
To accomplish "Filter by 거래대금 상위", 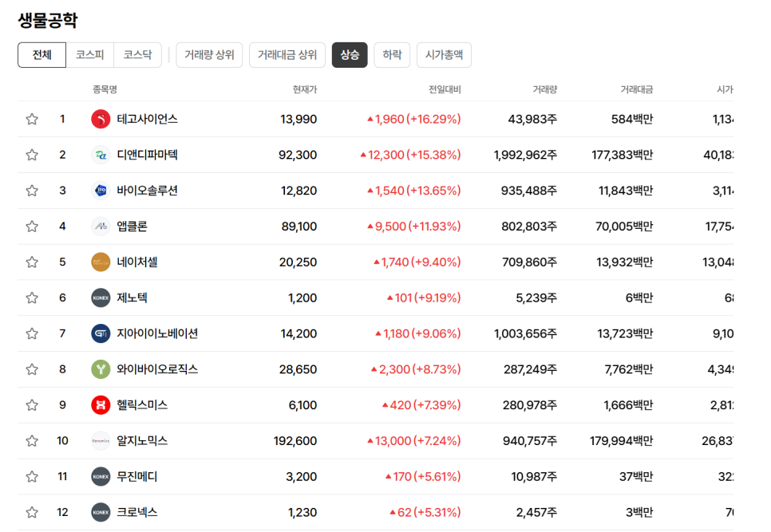I will (287, 54).
